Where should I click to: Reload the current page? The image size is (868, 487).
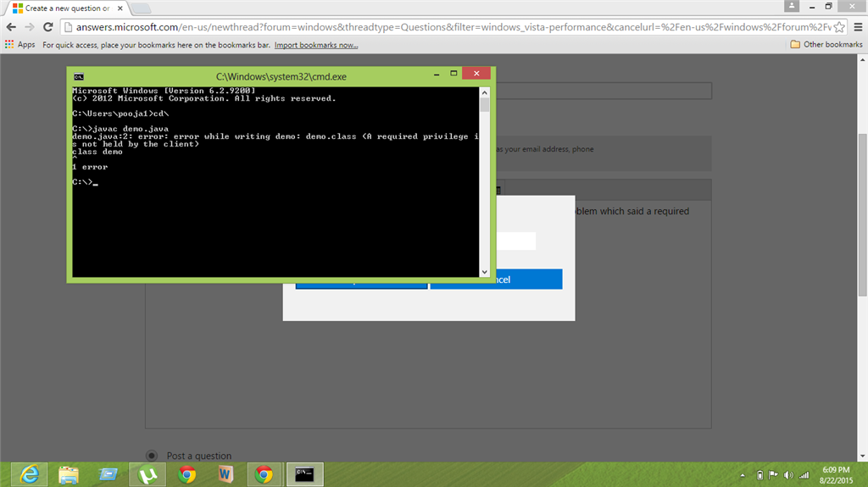click(48, 27)
